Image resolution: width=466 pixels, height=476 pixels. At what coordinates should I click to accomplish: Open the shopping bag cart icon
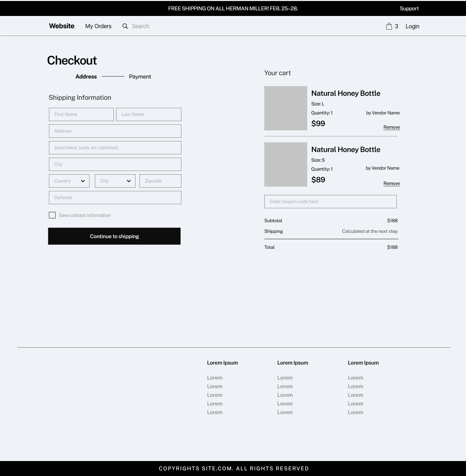[389, 26]
